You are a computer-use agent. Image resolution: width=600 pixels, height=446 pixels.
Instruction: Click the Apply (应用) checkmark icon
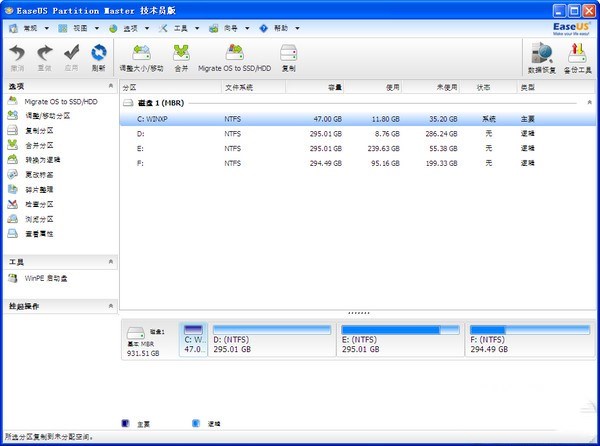(71, 56)
